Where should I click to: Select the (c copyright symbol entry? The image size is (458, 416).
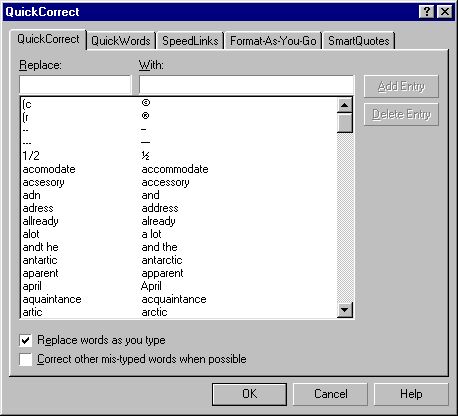[x=179, y=104]
